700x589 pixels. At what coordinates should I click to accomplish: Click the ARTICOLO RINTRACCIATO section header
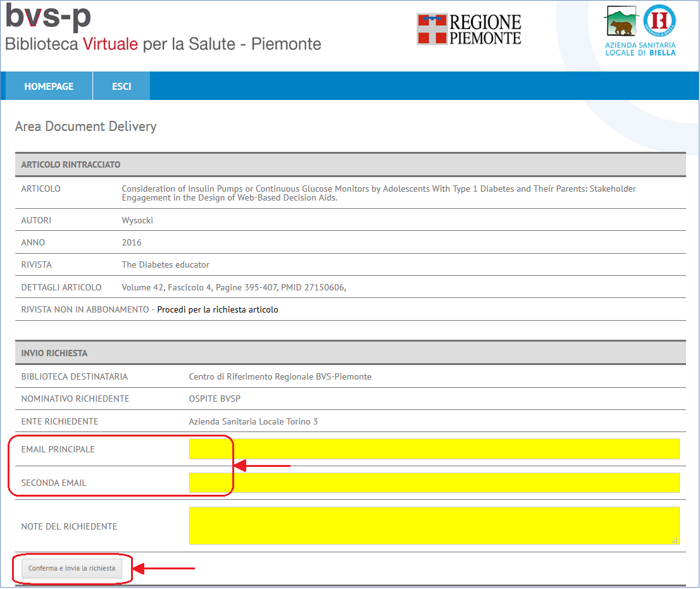coord(351,164)
